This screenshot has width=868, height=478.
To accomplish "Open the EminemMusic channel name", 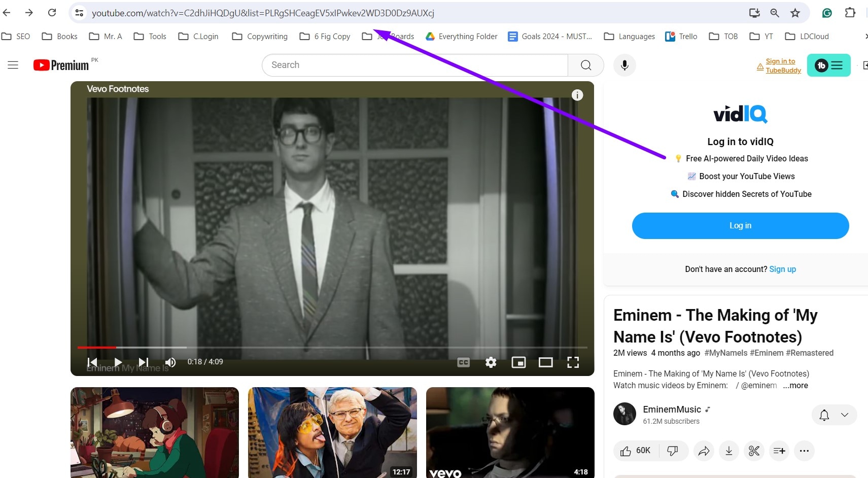I will point(672,409).
